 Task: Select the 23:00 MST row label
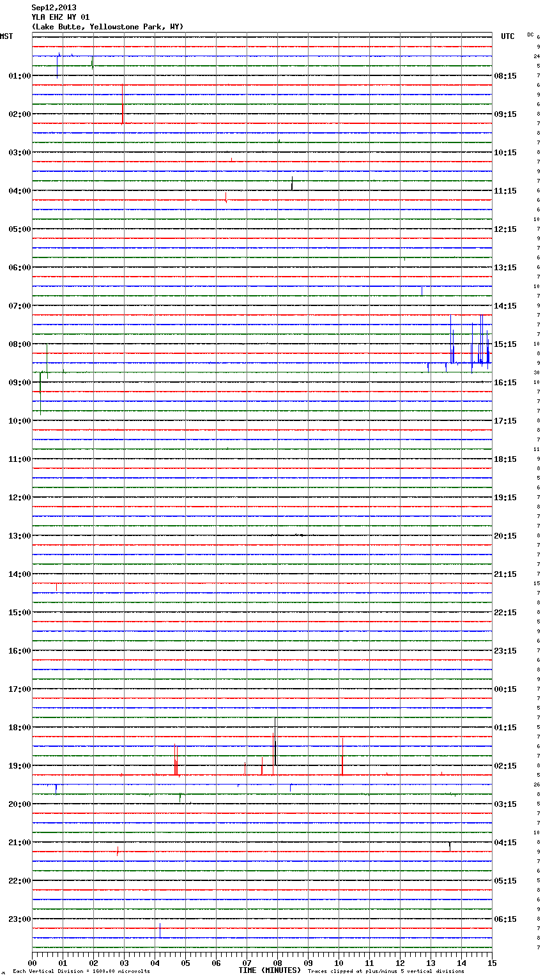[20, 919]
